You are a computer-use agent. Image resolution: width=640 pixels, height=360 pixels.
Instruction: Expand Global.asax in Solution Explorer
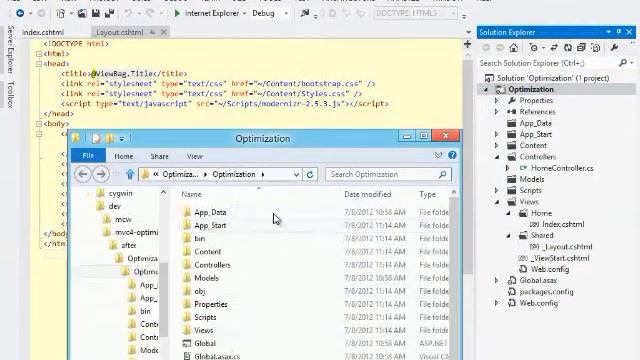click(496, 280)
